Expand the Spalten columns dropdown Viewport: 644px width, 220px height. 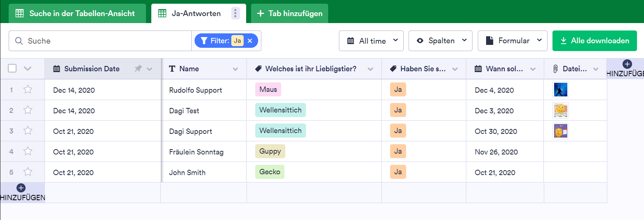(440, 41)
